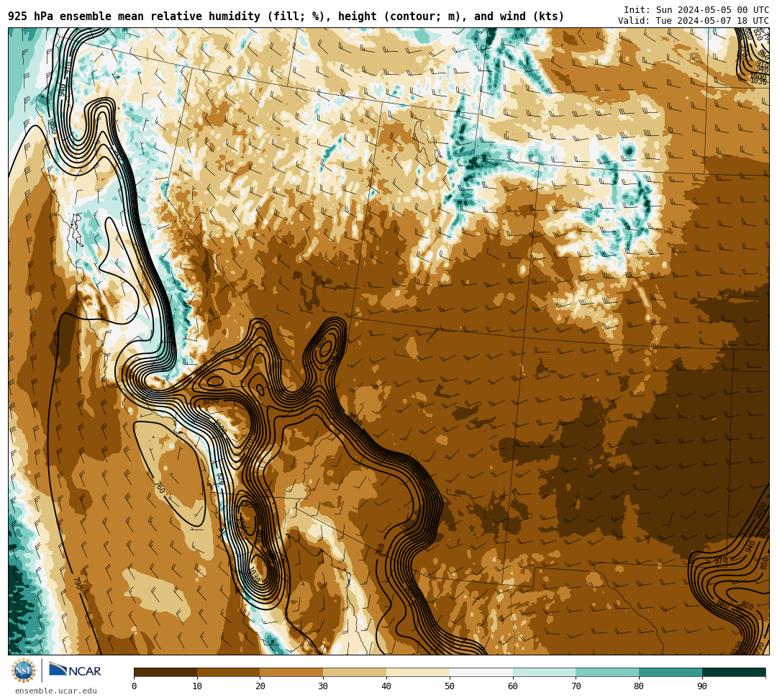Click the NCAR logo

75,671
